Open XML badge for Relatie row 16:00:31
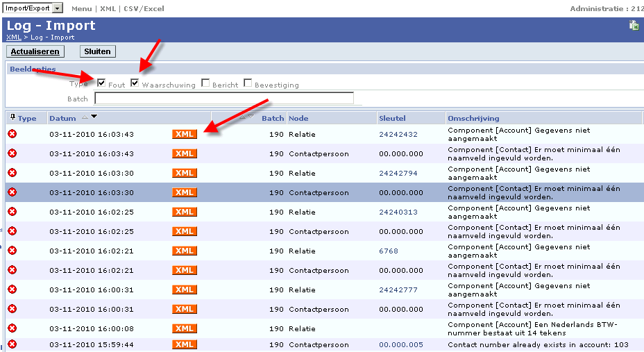 (185, 290)
